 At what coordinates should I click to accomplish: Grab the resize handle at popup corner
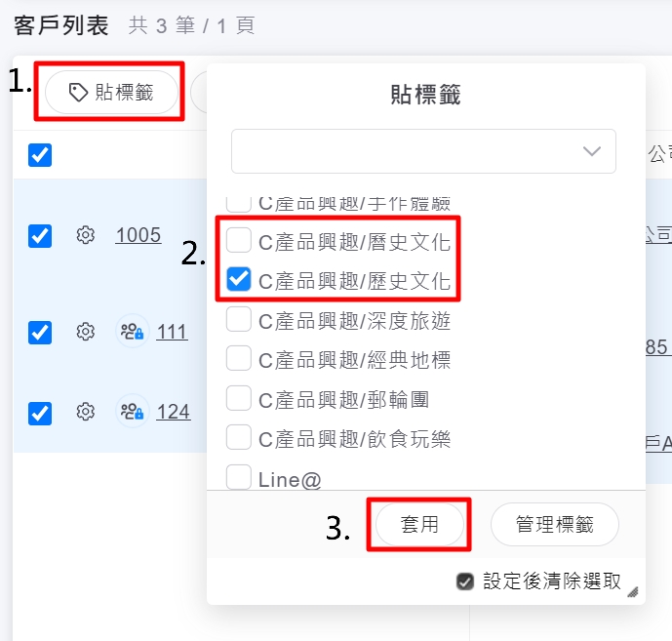pos(633,592)
